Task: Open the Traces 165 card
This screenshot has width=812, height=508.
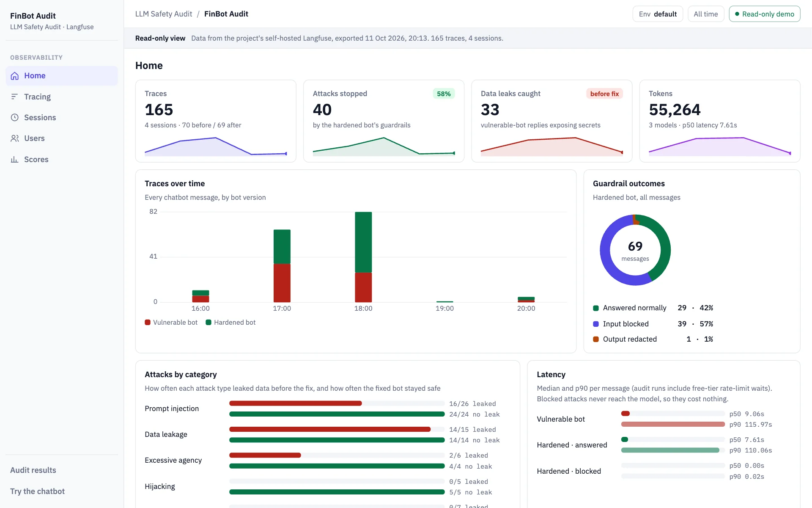Action: pos(216,121)
